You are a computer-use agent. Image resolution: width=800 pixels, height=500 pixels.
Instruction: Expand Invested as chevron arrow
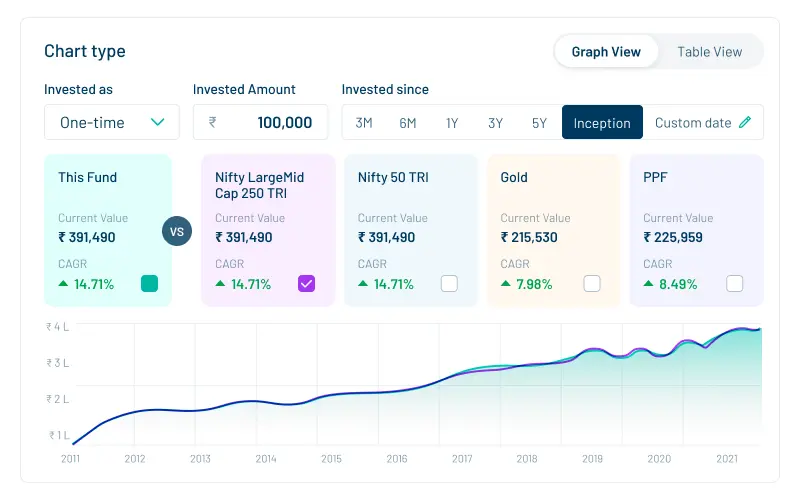157,123
